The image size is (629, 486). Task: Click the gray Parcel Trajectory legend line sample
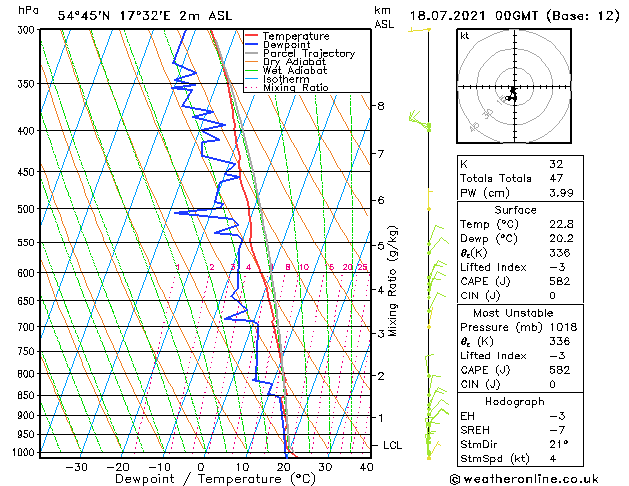251,53
